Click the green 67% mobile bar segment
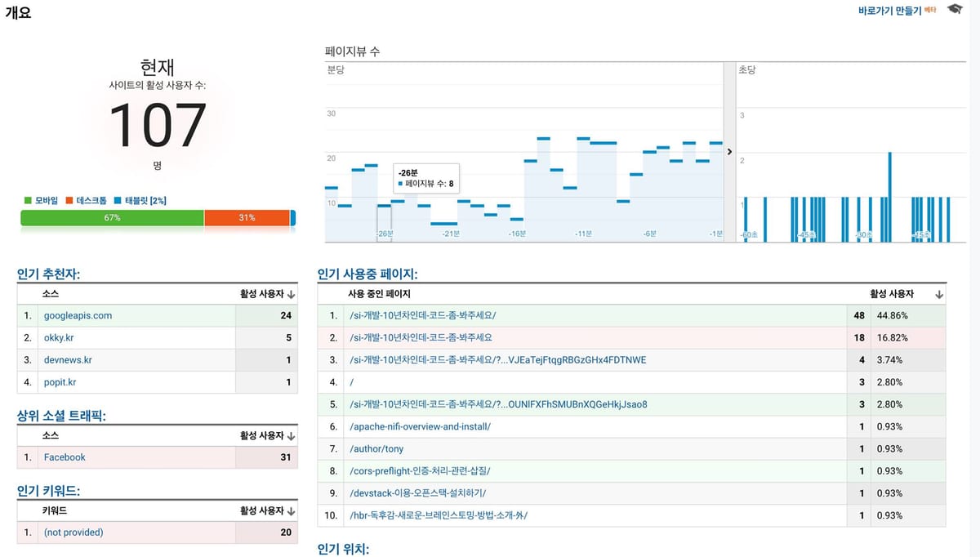The height and width of the screenshot is (557, 980). point(112,218)
